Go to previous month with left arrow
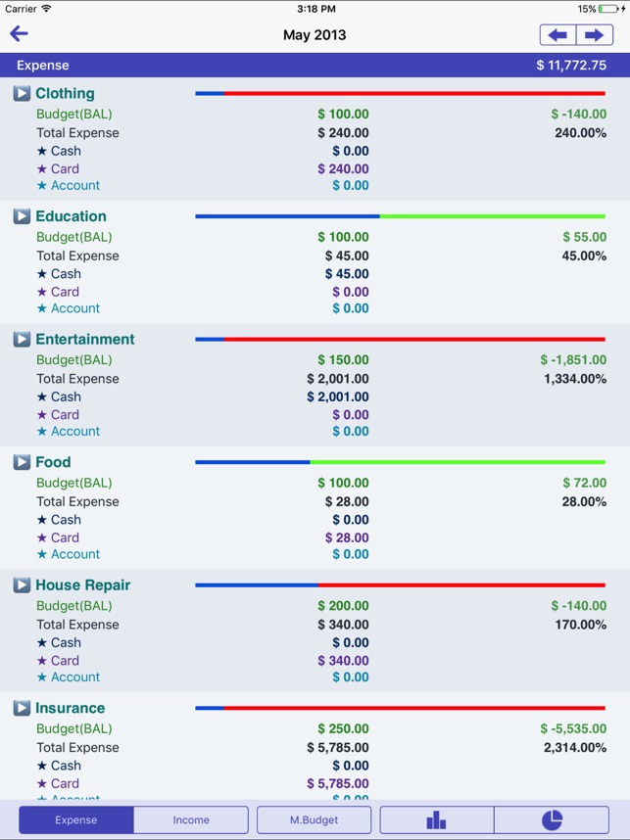The width and height of the screenshot is (630, 840). tap(557, 35)
